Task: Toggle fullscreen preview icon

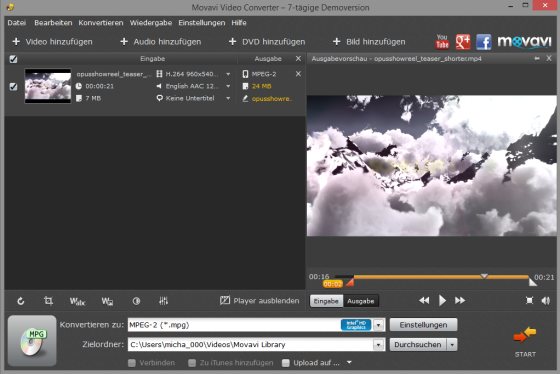Action: (x=529, y=301)
